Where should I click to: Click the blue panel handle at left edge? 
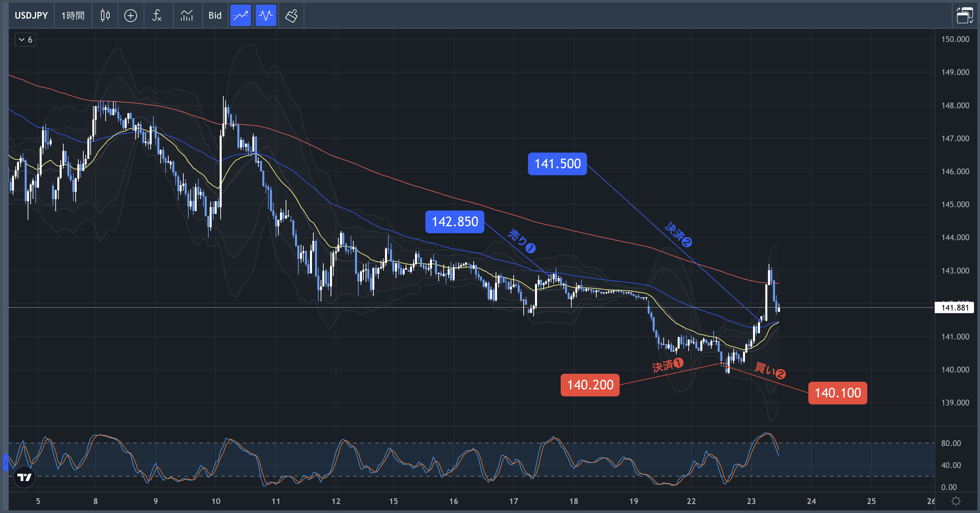coord(5,462)
